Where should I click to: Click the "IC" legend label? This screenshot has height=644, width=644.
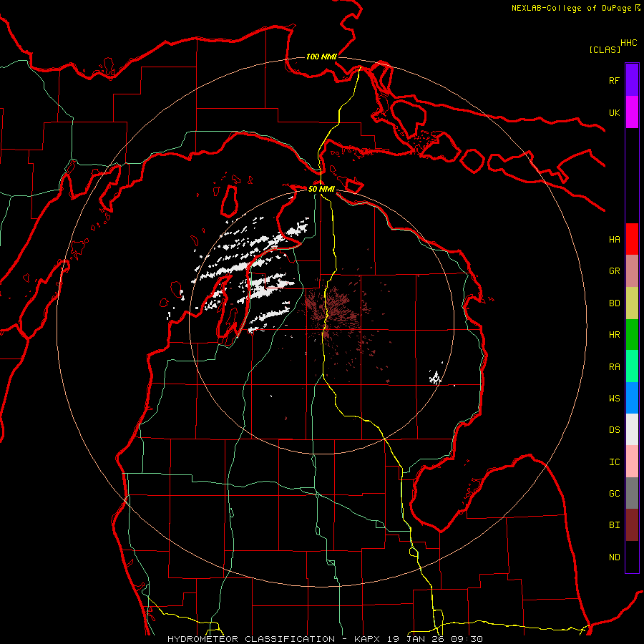614,462
